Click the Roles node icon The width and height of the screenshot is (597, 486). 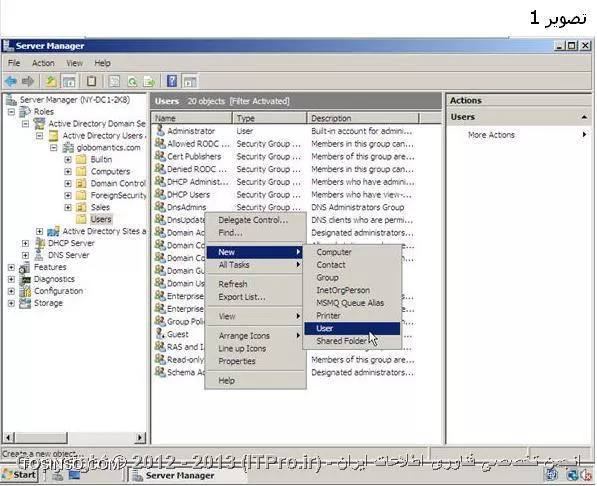25,112
